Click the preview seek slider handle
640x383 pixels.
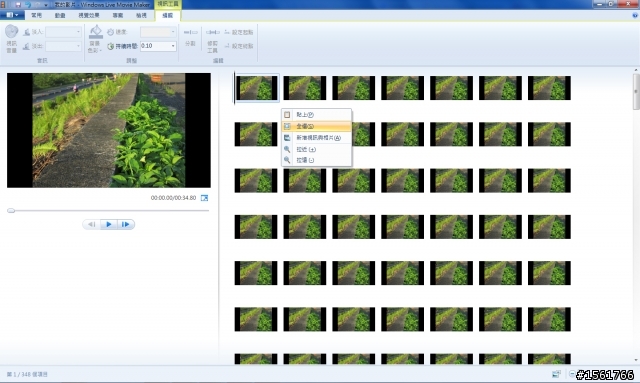pos(11,211)
